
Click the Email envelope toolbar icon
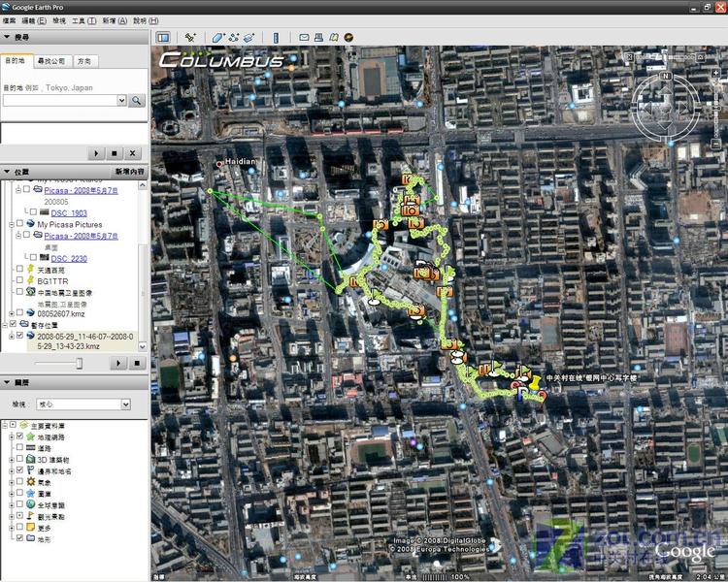tap(304, 38)
